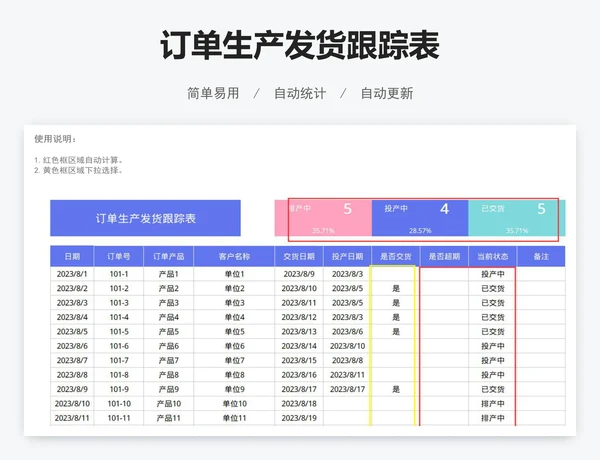Image resolution: width=600 pixels, height=460 pixels.
Task: Select 当前状态 cell 排产中 for order 101-10
Action: 492,404
